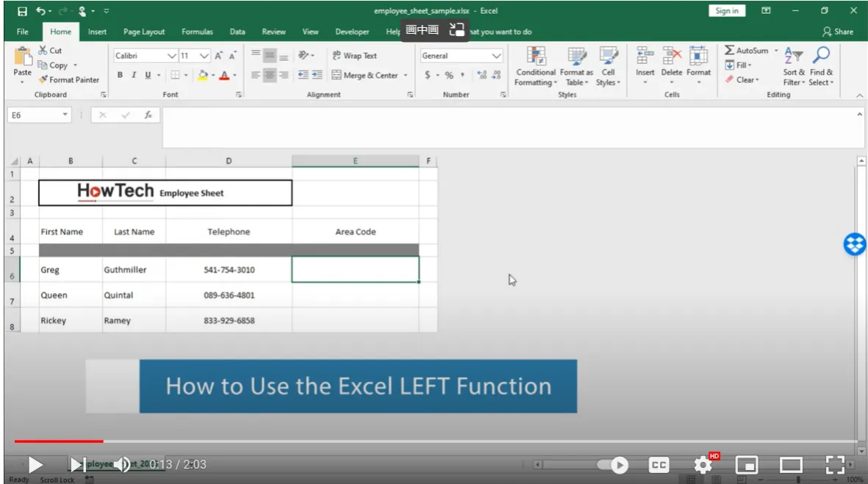This screenshot has height=484, width=868.
Task: Switch to the Page Layout tab
Action: pos(144,32)
